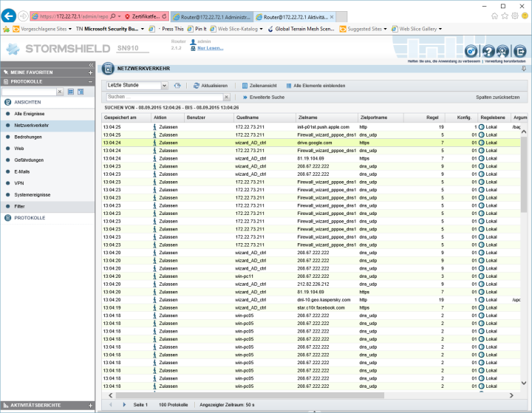The image size is (532, 413).
Task: Clear the sidebar filter box with X
Action: (x=59, y=92)
